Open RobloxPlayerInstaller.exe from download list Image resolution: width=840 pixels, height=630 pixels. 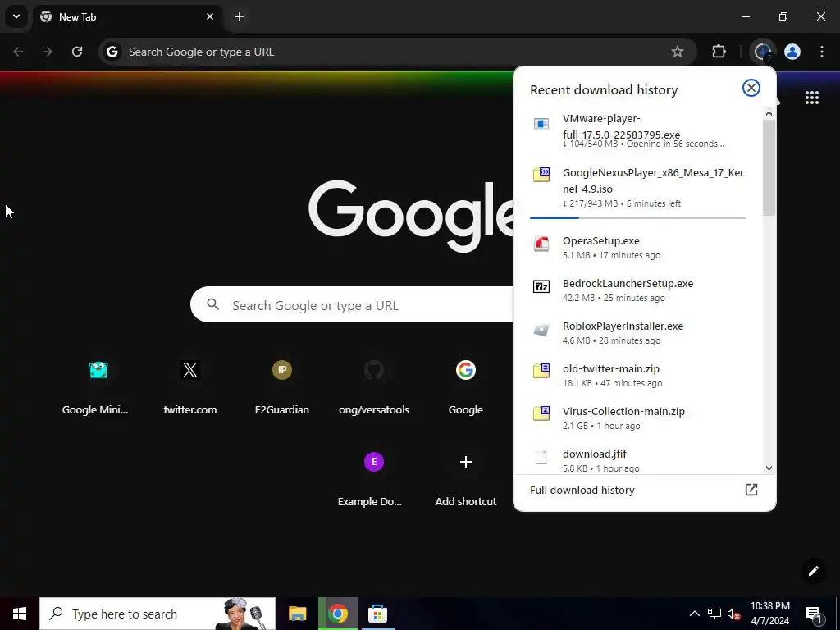pos(637,333)
